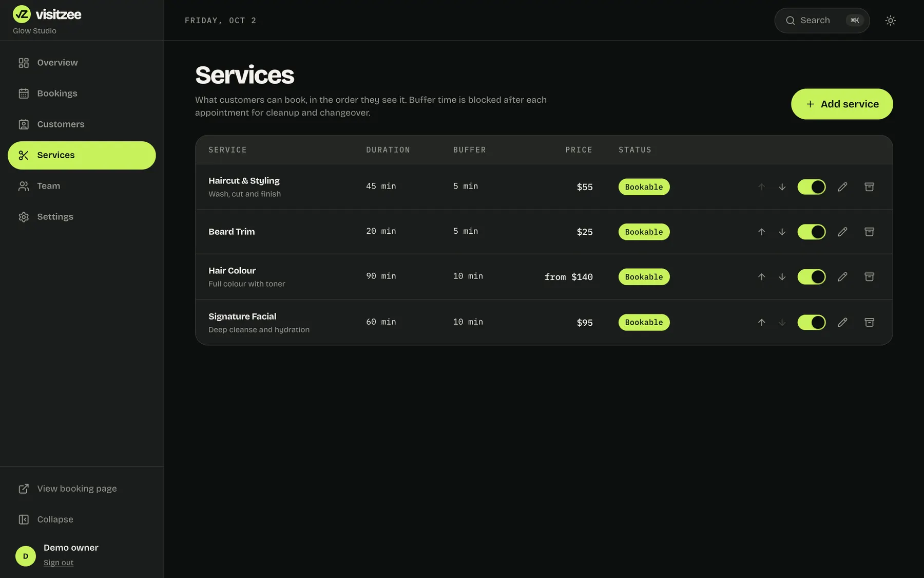924x578 pixels.
Task: Click the Duration column header
Action: point(388,150)
